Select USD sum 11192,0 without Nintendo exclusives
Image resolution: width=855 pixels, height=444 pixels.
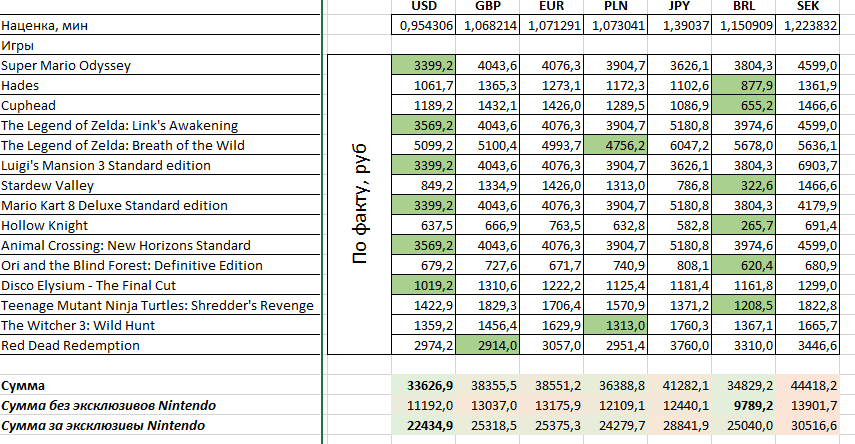[x=424, y=405]
